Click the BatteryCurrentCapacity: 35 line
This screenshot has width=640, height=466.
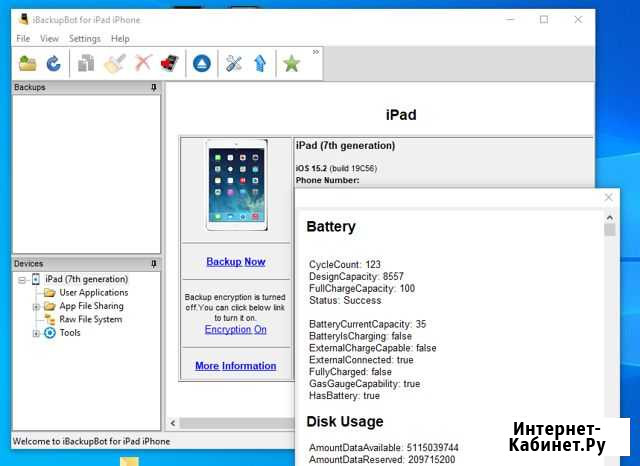coord(367,324)
